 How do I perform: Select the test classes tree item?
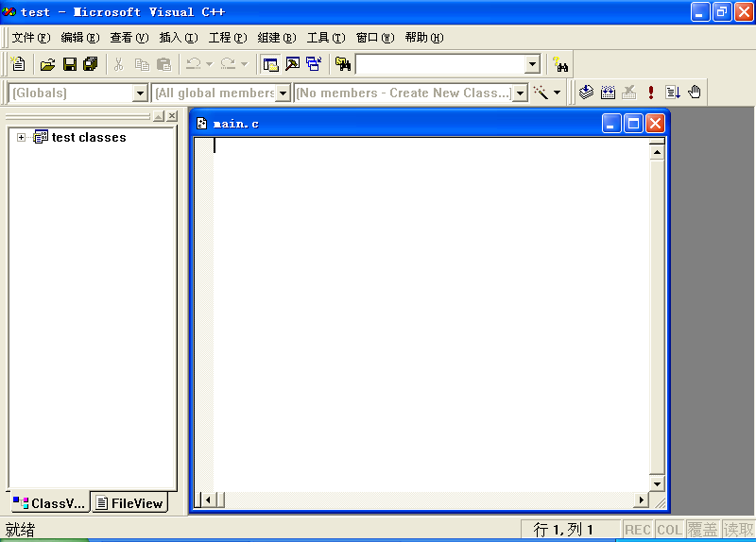[x=89, y=138]
